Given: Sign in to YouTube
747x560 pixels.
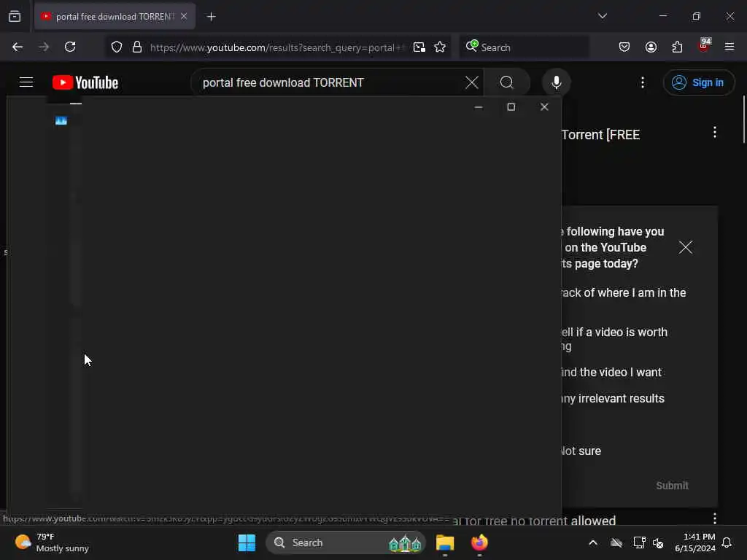Looking at the screenshot, I should point(698,82).
